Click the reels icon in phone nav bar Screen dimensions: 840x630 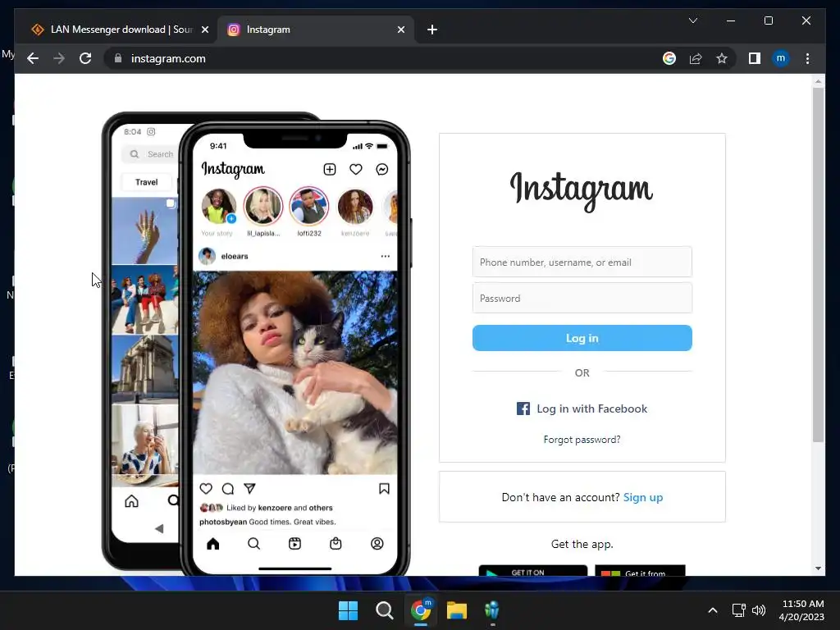(294, 544)
